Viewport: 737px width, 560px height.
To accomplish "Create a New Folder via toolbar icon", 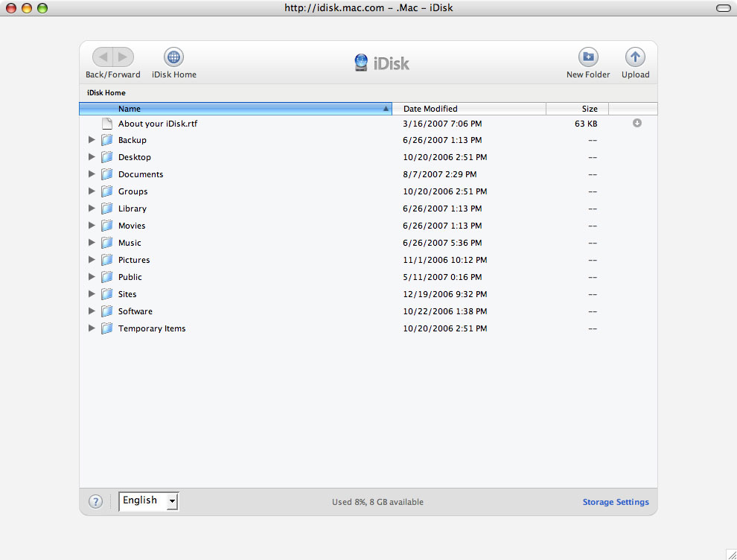I will [588, 57].
